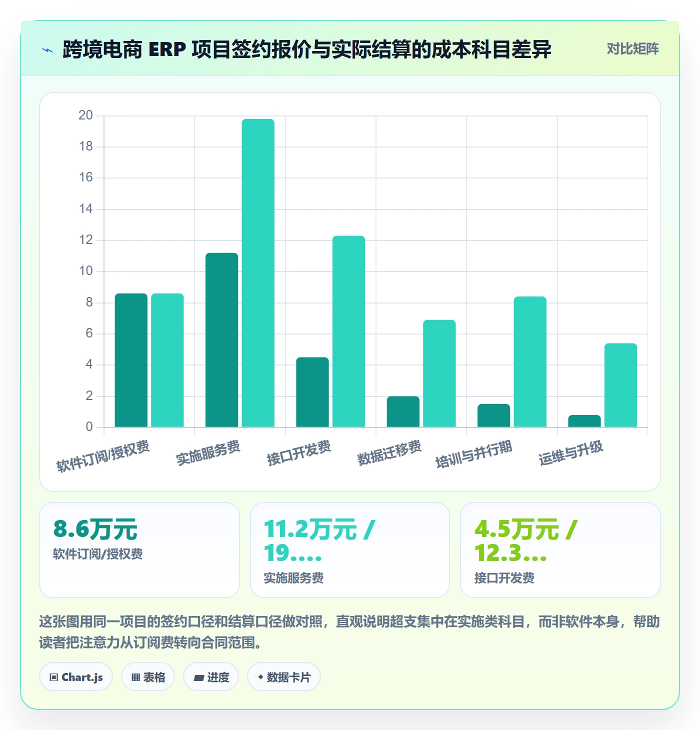The width and height of the screenshot is (700, 730).
Task: Click the 实施服务费 caption in the middle card
Action: (293, 578)
